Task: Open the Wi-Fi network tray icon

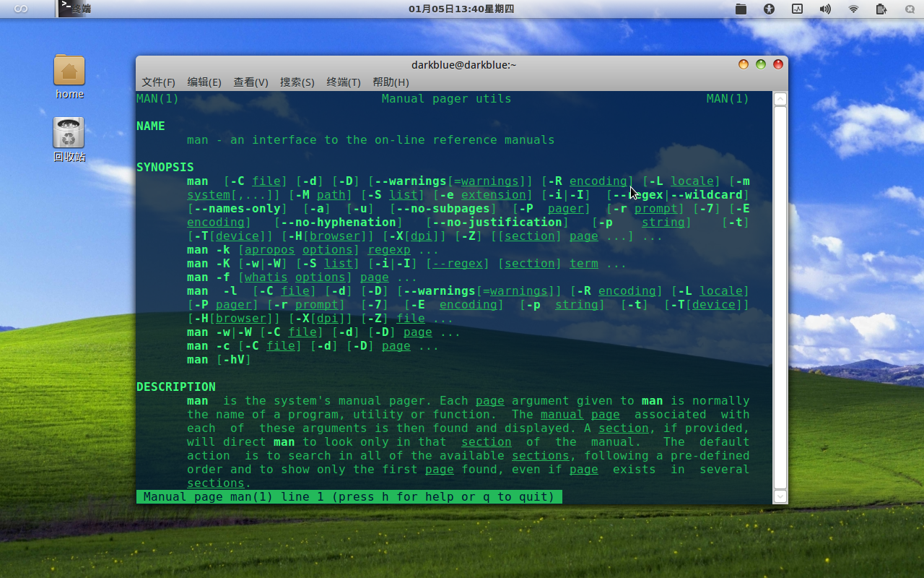Action: [853, 9]
